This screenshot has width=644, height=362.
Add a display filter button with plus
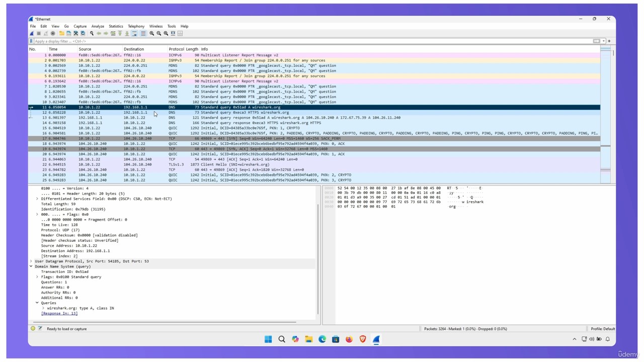[x=609, y=41]
